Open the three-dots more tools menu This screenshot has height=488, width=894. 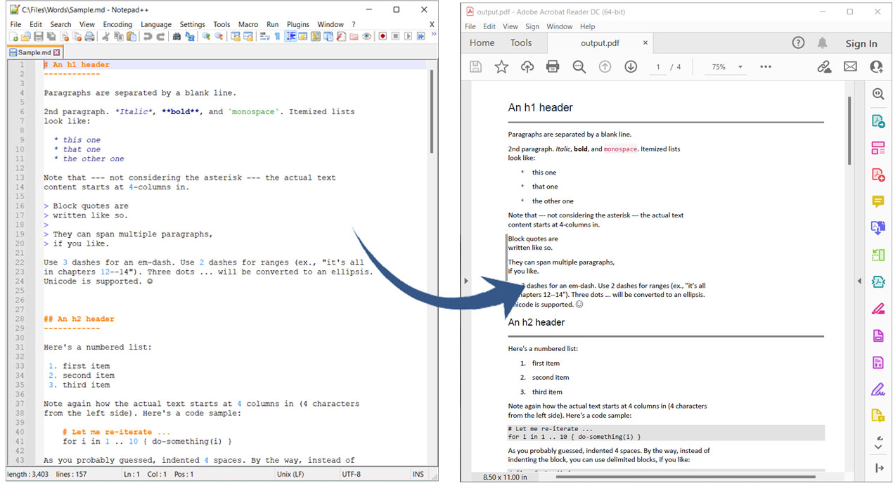766,67
